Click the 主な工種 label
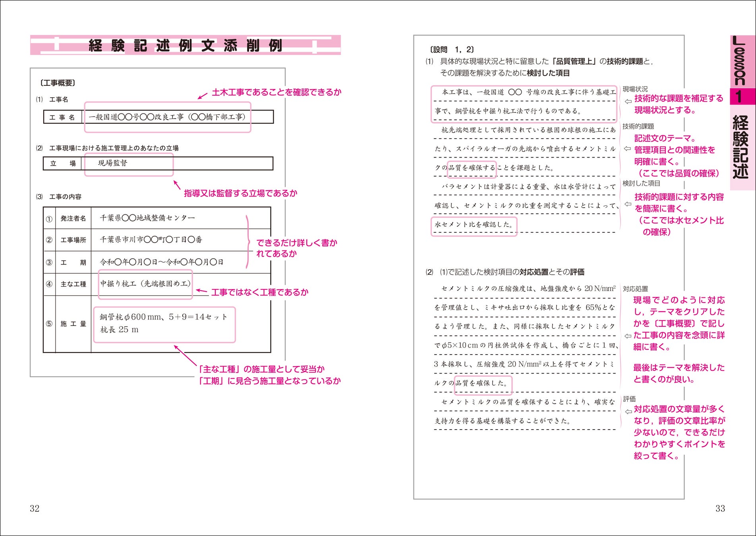Viewport: 756px width, 536px height. tap(73, 284)
